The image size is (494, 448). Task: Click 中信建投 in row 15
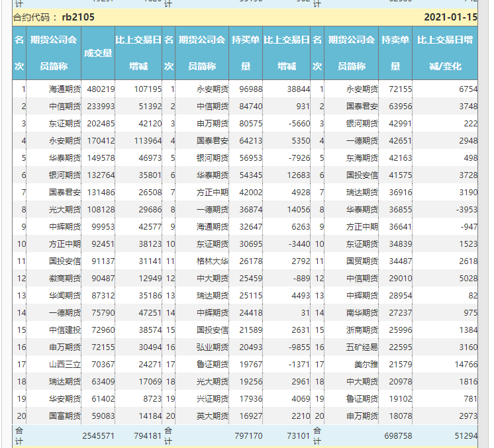[x=65, y=330]
